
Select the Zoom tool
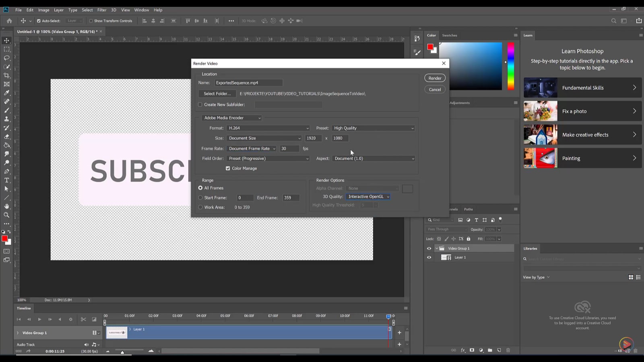6,215
